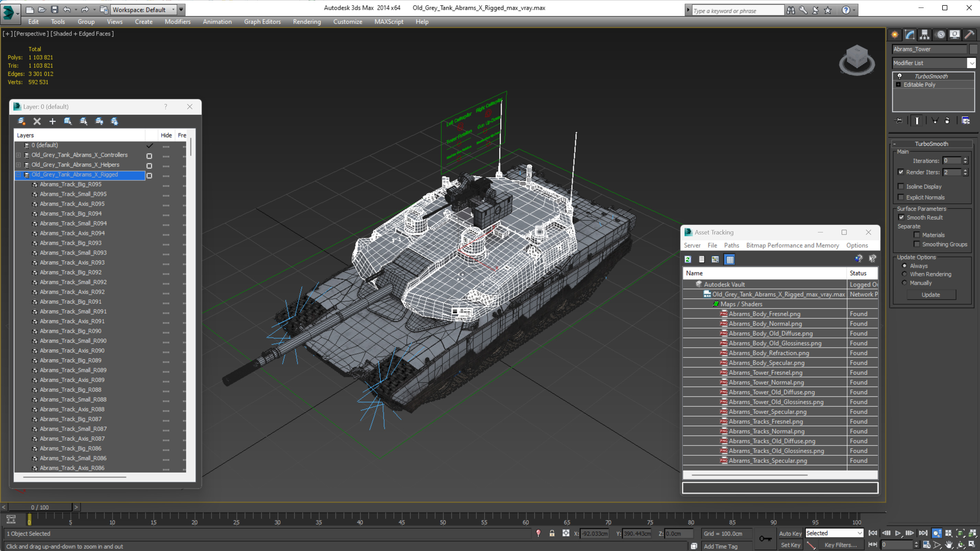This screenshot has width=980, height=551.
Task: Open the application menu dropdown arrow
Action: (18, 13)
